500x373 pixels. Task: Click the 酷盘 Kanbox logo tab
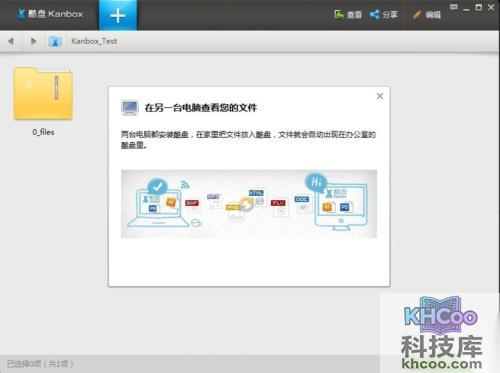tap(50, 14)
